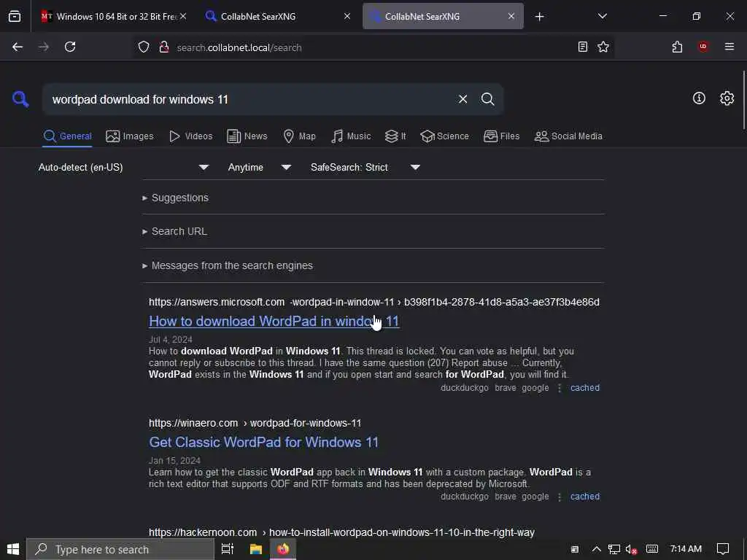Bookmark this page with the star icon
The width and height of the screenshot is (747, 560).
pyautogui.click(x=603, y=47)
